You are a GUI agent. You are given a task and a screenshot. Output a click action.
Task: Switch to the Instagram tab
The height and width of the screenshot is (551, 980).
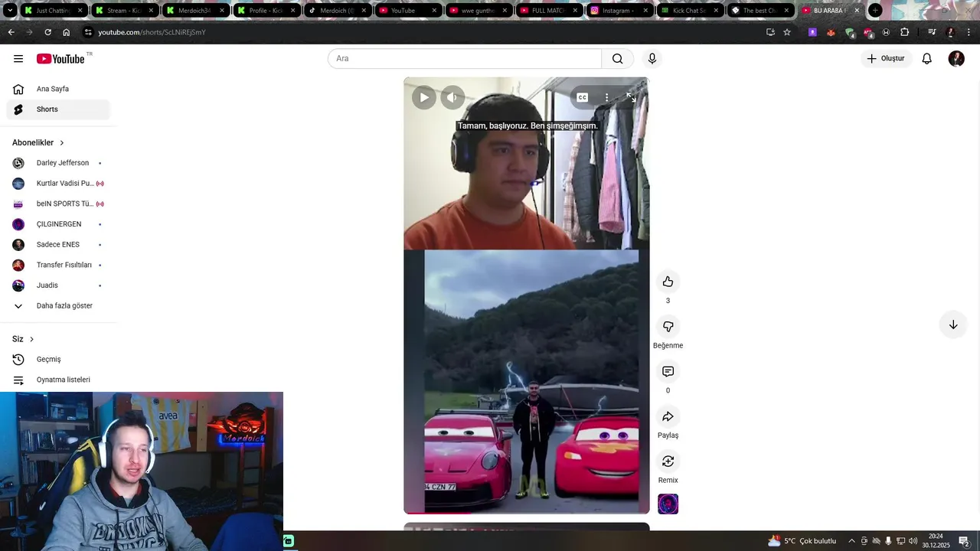[x=619, y=11]
